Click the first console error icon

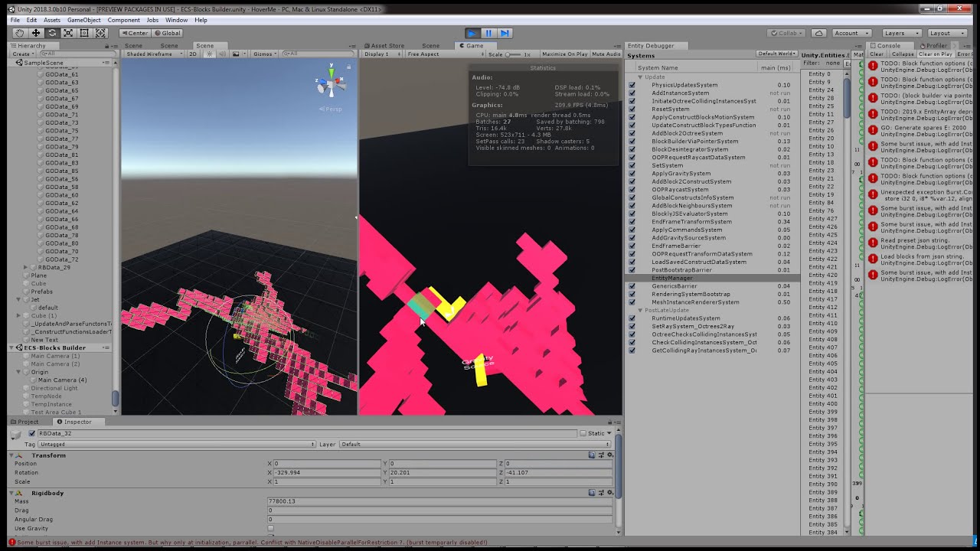click(x=873, y=66)
